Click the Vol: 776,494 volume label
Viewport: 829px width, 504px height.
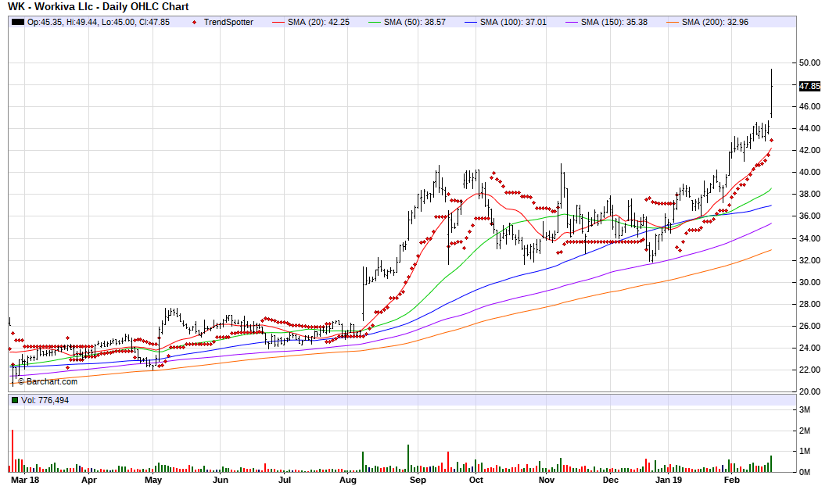click(45, 400)
